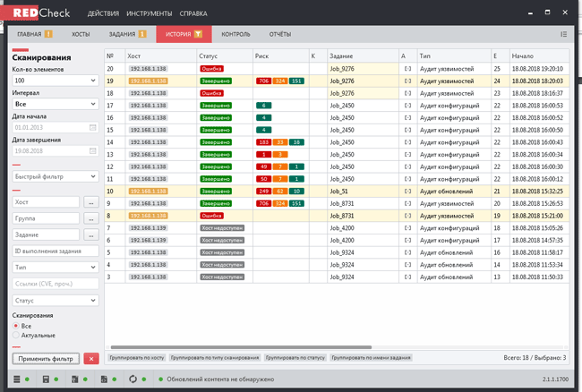Screen dimensions: 582x392
Task: Switch to the ХОСТЫ tab
Action: point(81,34)
